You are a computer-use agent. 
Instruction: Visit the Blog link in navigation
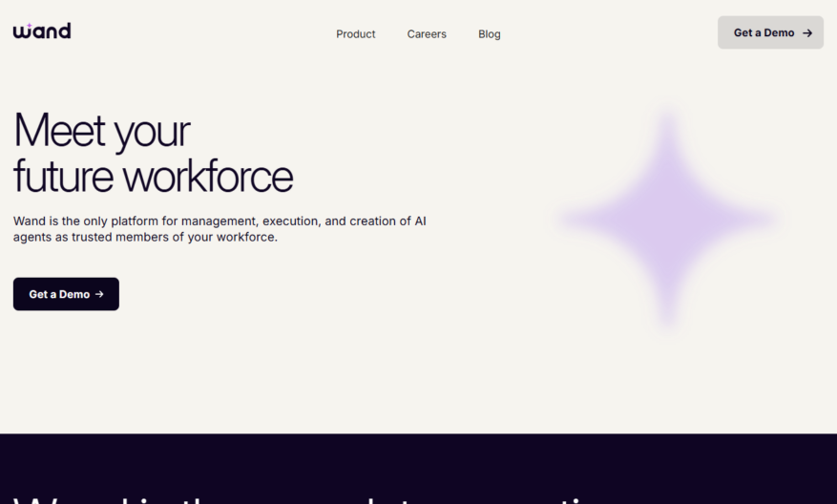click(489, 34)
